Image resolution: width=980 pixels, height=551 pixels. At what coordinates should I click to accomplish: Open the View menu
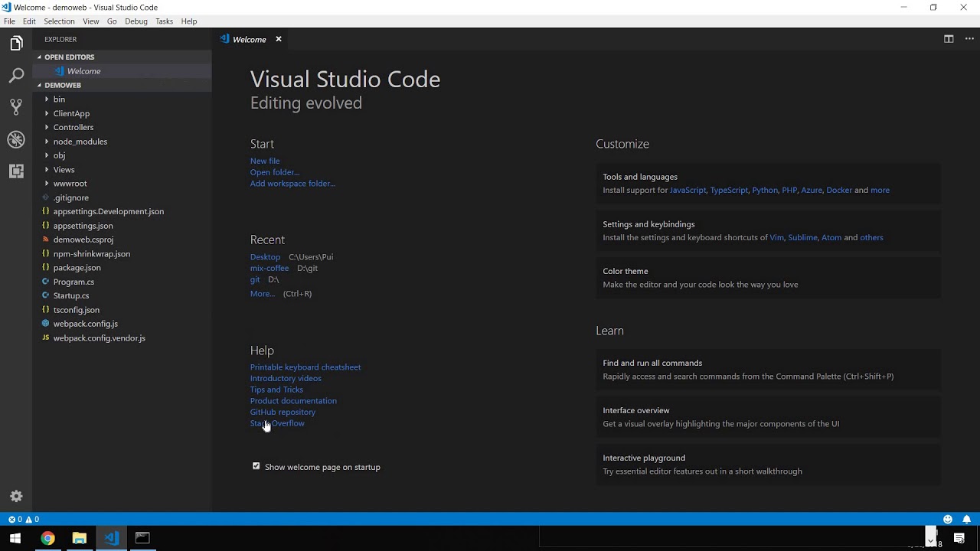click(x=91, y=21)
